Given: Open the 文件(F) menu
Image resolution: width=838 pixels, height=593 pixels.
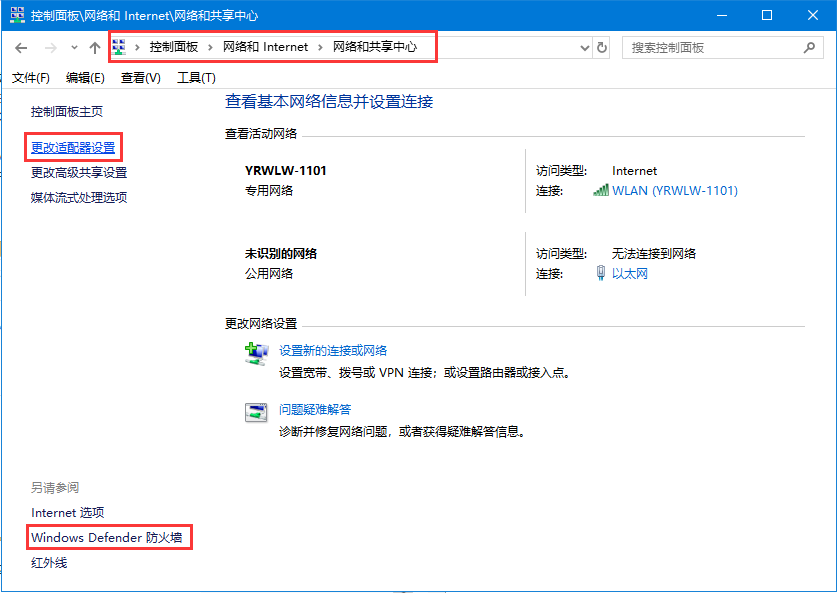Looking at the screenshot, I should (x=30, y=78).
